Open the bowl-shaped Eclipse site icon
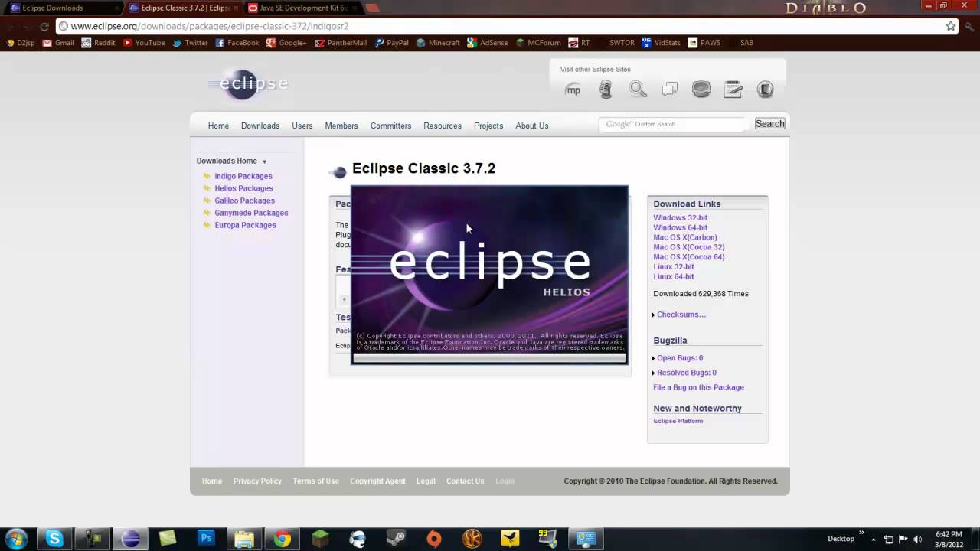Image resolution: width=980 pixels, height=551 pixels. click(x=701, y=90)
